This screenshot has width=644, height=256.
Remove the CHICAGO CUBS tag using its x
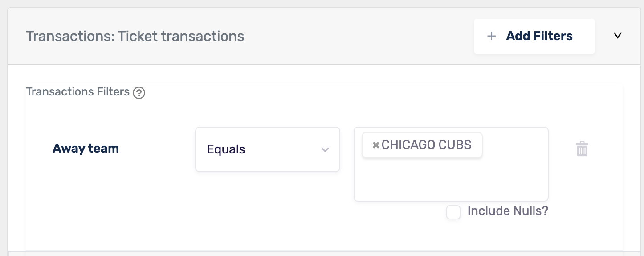click(375, 145)
